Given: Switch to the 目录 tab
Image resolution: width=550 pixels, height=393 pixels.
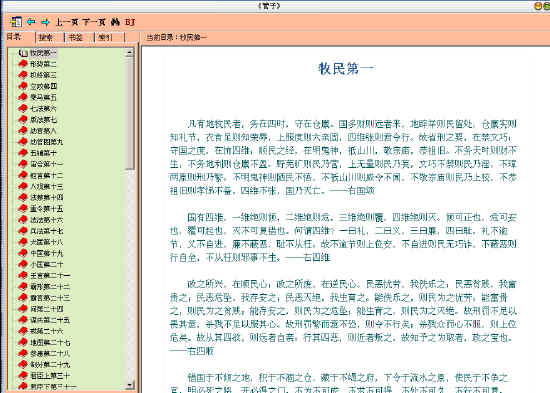Looking at the screenshot, I should [x=14, y=36].
